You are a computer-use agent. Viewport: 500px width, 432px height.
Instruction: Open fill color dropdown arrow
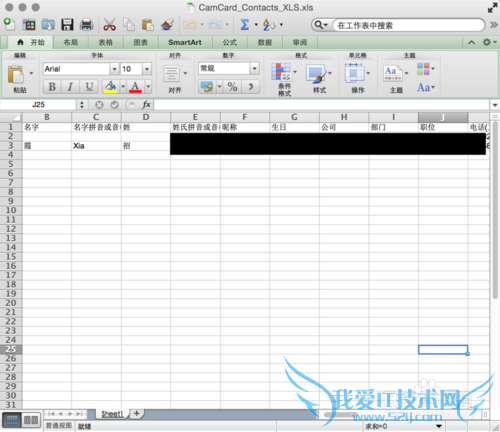coord(123,87)
